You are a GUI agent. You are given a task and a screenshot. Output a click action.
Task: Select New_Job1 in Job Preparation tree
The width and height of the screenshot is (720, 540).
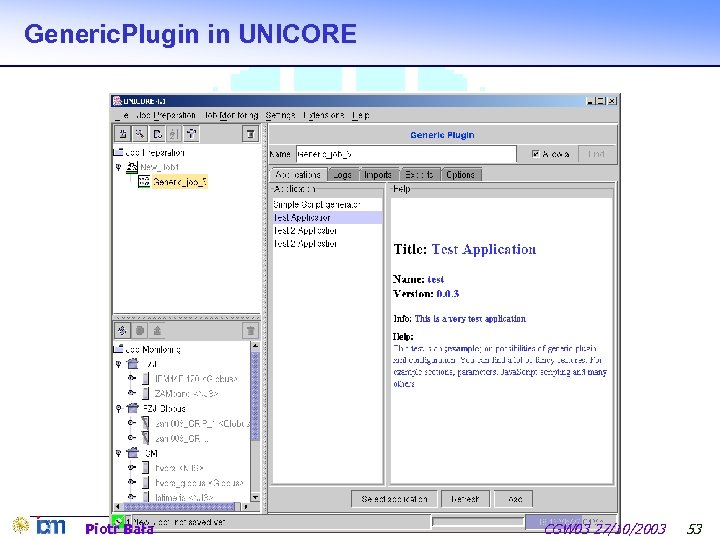[x=159, y=167]
